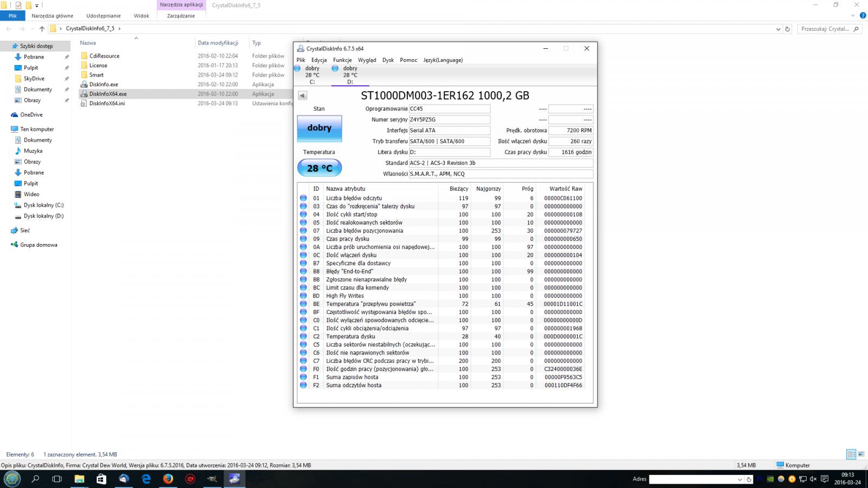Viewport: 868px width, 488px height.
Task: Select the 'High Fly Writes' attribute row
Action: click(442, 296)
